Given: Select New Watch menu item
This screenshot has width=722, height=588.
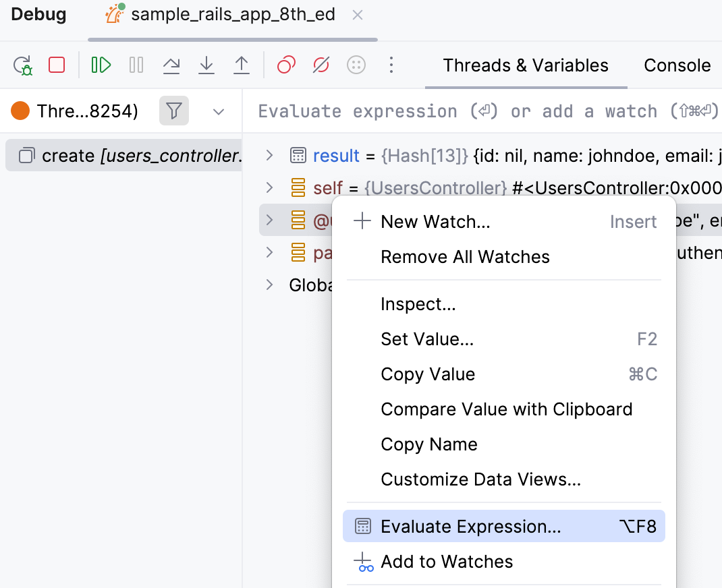Looking at the screenshot, I should click(435, 222).
